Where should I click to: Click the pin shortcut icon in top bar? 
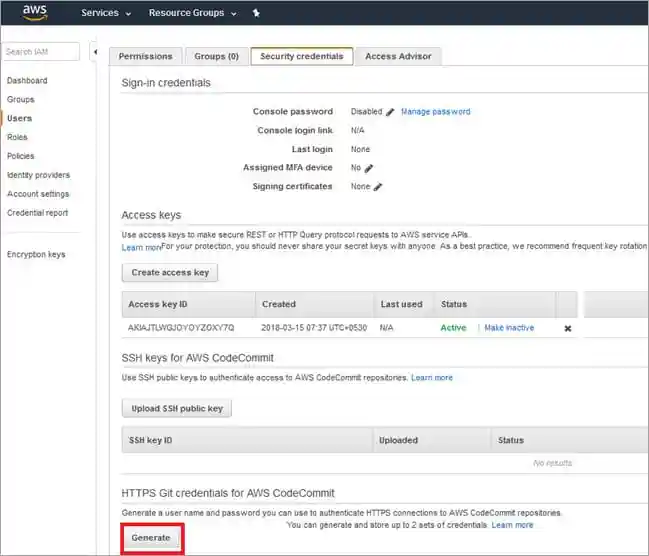click(x=256, y=13)
